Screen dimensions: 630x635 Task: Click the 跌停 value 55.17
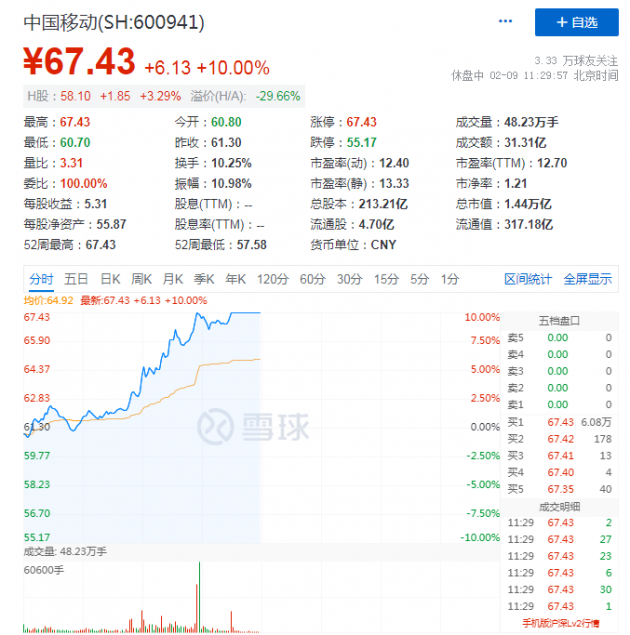coord(362,143)
